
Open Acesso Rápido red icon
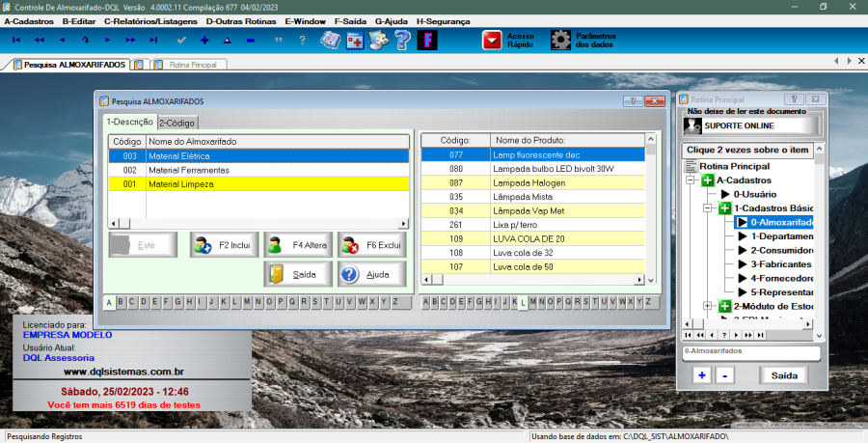pos(493,40)
